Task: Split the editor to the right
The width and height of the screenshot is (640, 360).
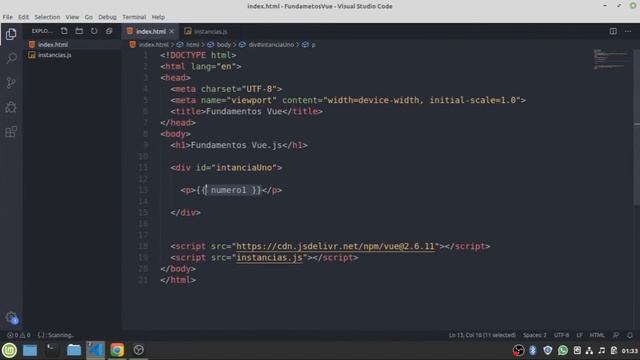Action: click(x=613, y=31)
